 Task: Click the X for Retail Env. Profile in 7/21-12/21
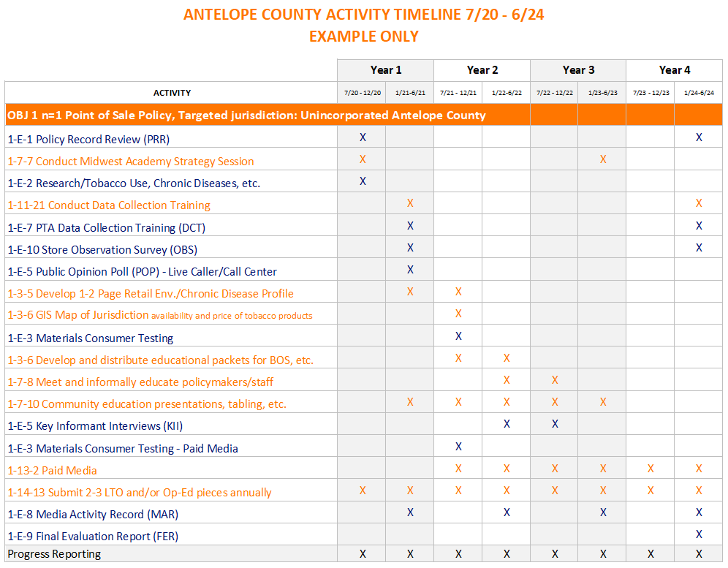(458, 292)
